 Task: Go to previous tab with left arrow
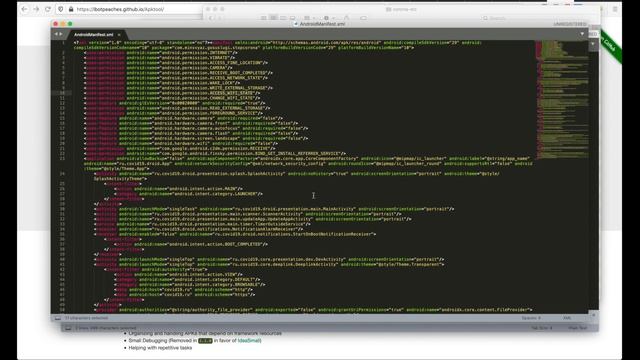tap(56, 34)
